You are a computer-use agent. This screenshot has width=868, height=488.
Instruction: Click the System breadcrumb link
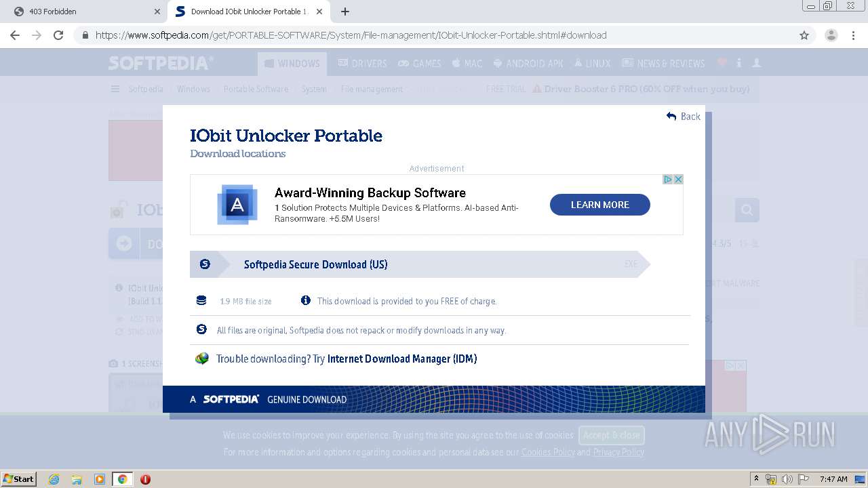point(314,89)
